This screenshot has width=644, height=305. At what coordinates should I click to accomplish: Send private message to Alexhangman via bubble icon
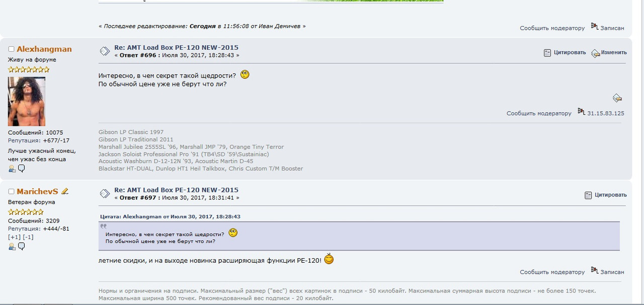22,169
